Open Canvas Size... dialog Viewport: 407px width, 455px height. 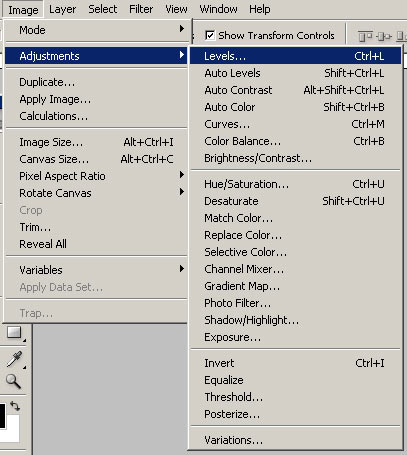coord(96,159)
